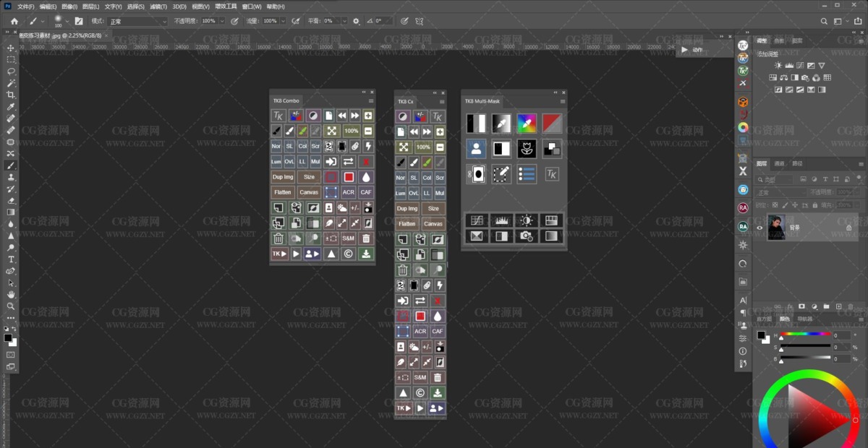The image size is (868, 448).
Task: Click the brush settings gear icon in options bar
Action: (355, 21)
